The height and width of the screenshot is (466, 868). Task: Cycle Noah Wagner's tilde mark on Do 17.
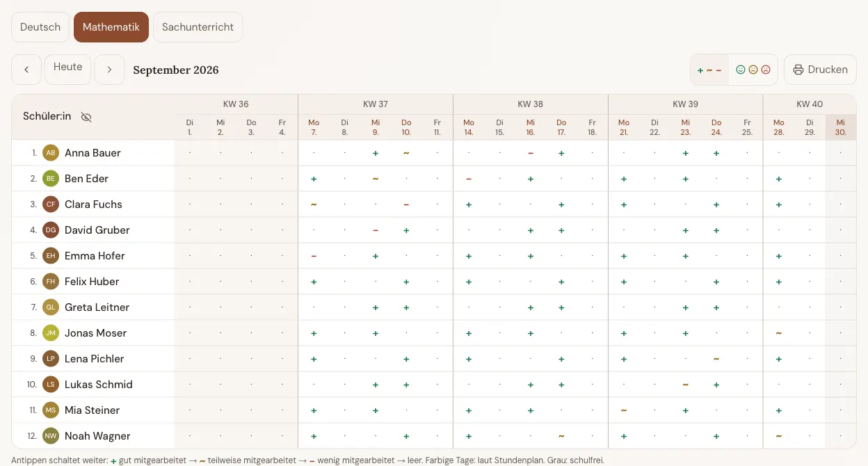pos(561,436)
